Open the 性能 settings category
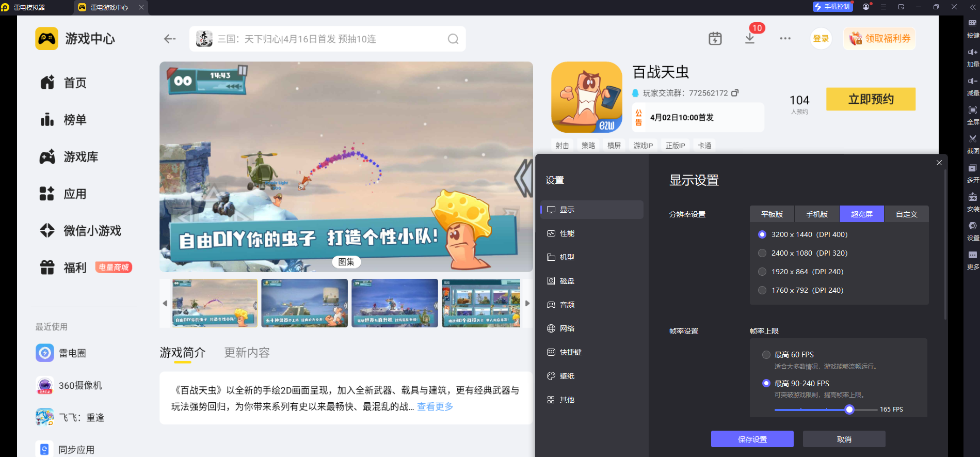This screenshot has height=457, width=980. [x=592, y=233]
